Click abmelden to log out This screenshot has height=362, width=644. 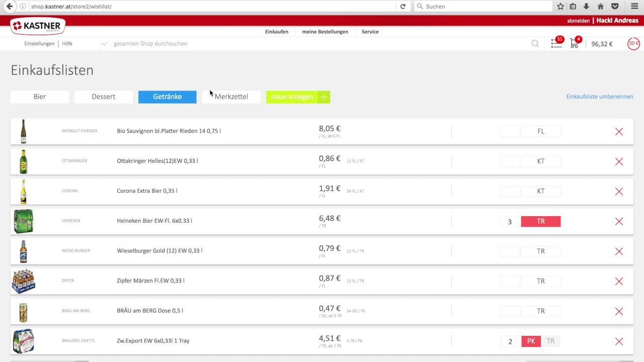pyautogui.click(x=578, y=21)
